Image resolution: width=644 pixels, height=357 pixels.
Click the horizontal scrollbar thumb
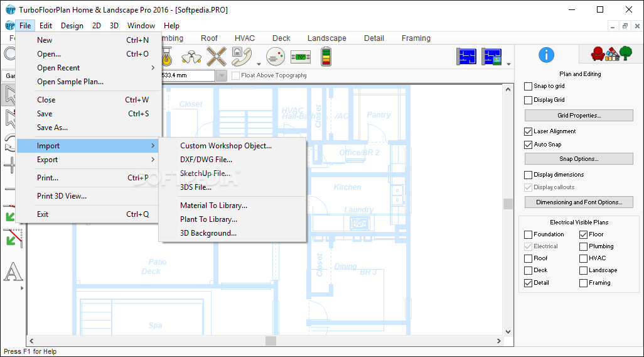click(271, 341)
